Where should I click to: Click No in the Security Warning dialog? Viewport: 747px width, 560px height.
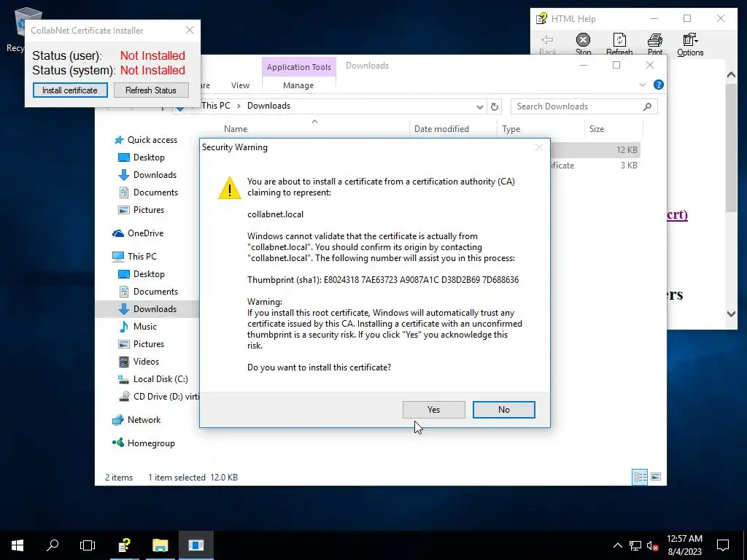(x=503, y=410)
